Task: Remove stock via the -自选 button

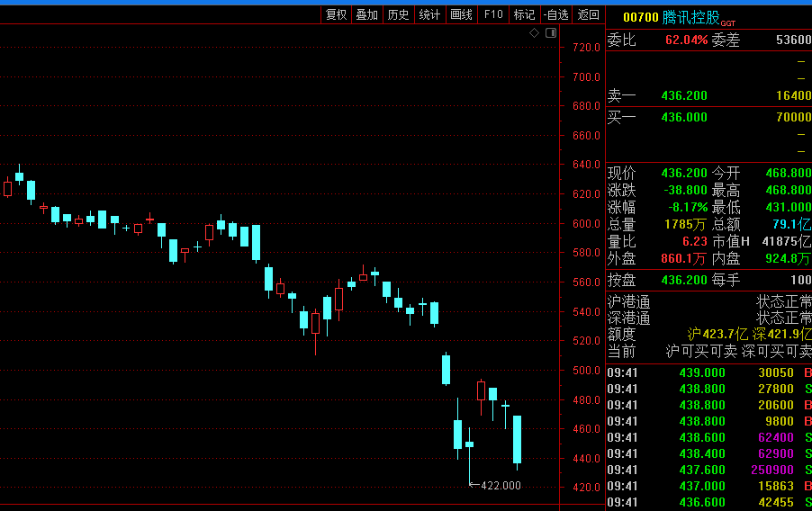Action: [x=556, y=14]
